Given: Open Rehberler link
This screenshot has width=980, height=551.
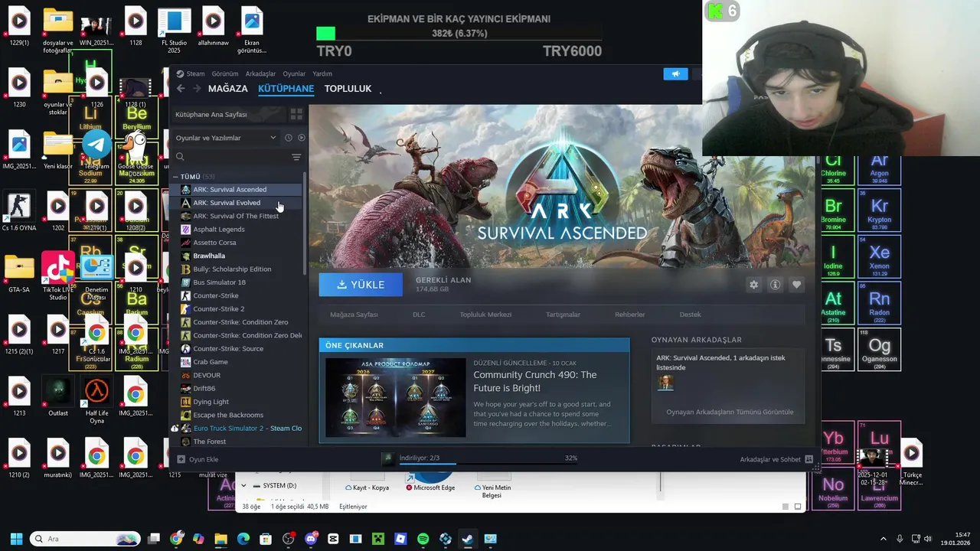Looking at the screenshot, I should [x=630, y=315].
